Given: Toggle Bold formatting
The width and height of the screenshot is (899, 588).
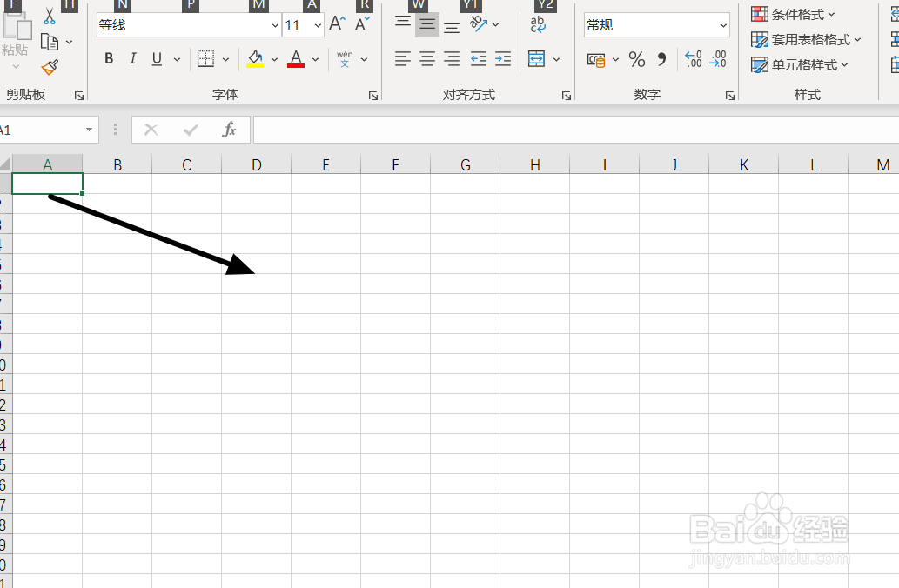Looking at the screenshot, I should pyautogui.click(x=109, y=58).
